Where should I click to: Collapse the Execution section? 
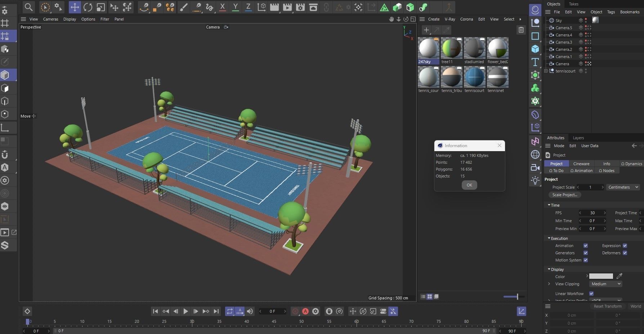coord(549,238)
